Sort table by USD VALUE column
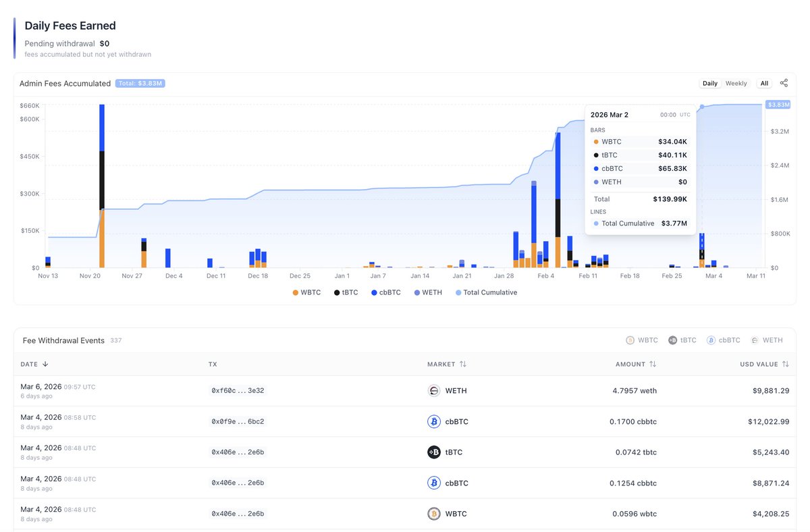 tap(764, 364)
